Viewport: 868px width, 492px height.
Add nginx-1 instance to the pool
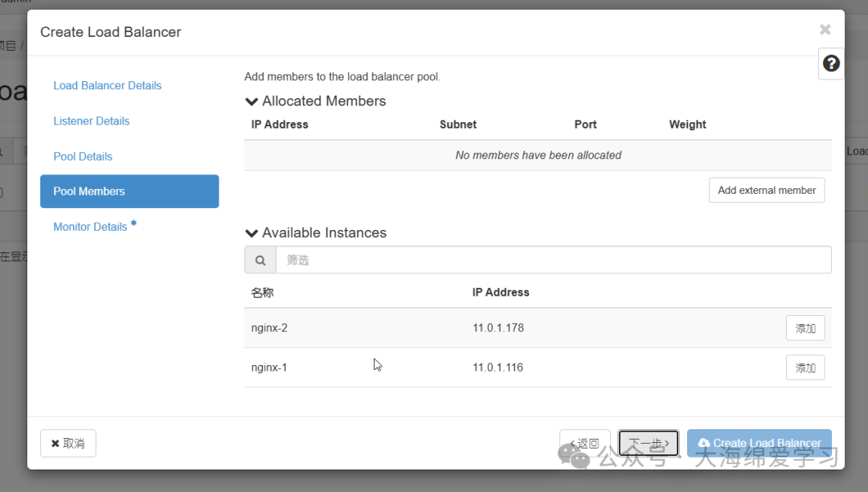coord(805,367)
